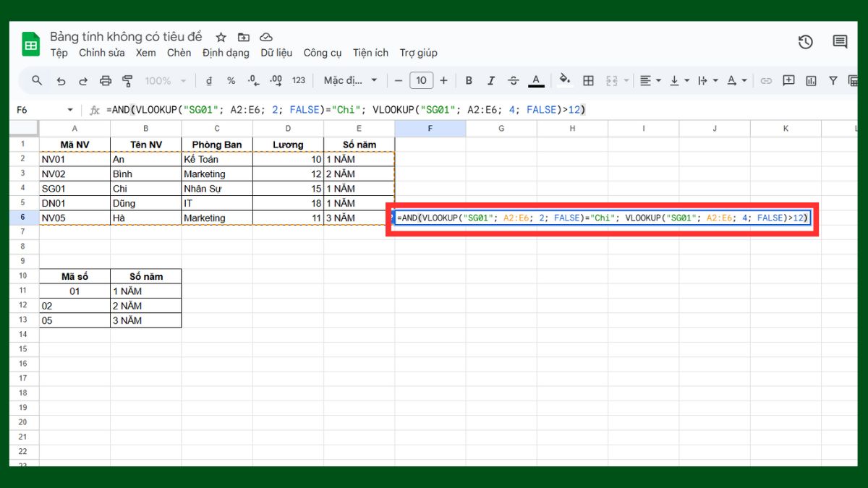Image resolution: width=868 pixels, height=488 pixels.
Task: Toggle strikethrough formatting
Action: 513,80
